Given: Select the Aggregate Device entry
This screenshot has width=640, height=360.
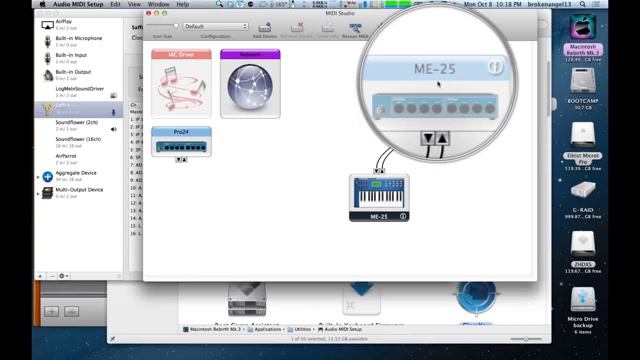Looking at the screenshot, I should coord(78,176).
